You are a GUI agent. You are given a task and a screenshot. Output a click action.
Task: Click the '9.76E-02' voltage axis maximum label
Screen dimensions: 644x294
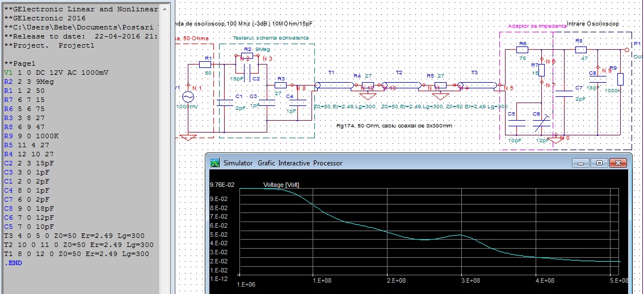222,185
